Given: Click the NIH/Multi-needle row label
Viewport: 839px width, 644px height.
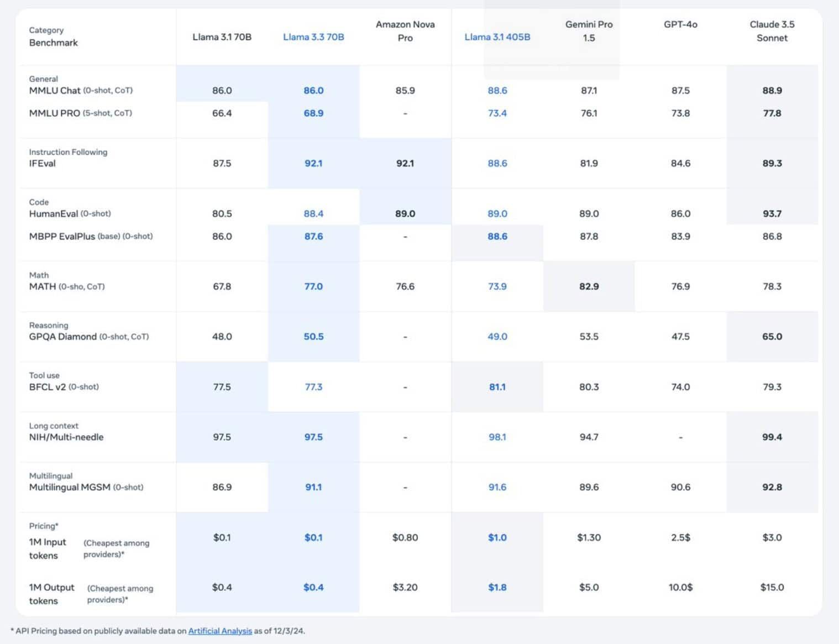Looking at the screenshot, I should 66,437.
